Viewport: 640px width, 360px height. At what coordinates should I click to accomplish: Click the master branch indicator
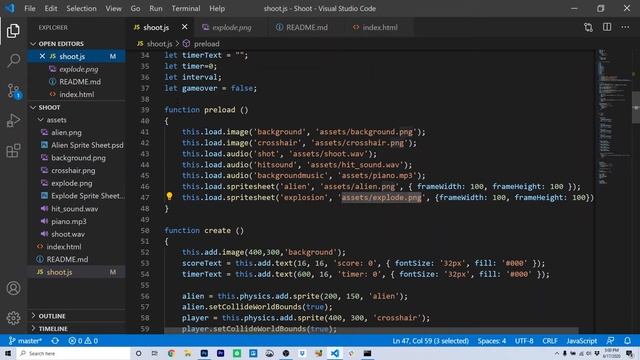pos(25,340)
